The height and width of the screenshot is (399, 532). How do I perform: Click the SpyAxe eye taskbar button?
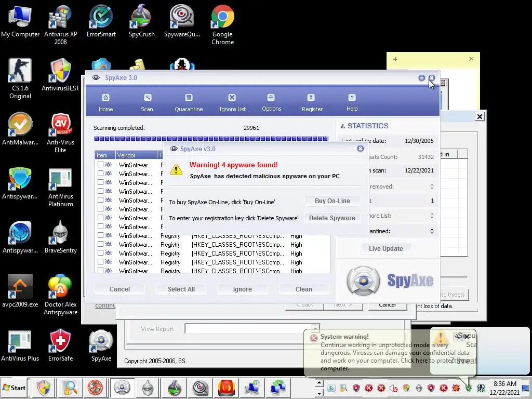122,388
